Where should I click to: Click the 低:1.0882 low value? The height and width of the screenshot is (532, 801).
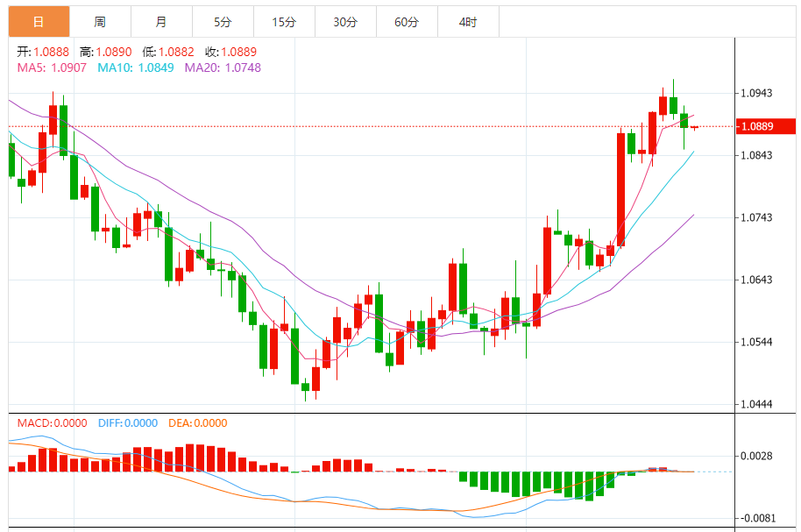pyautogui.click(x=168, y=52)
